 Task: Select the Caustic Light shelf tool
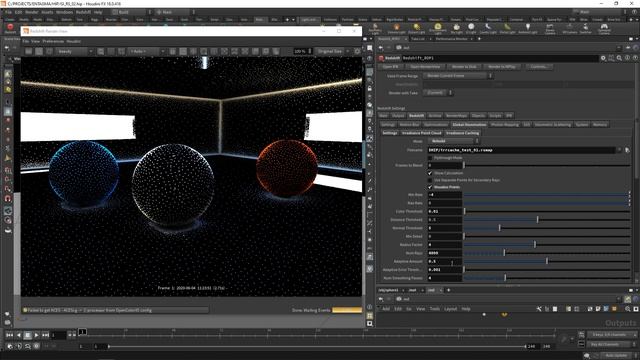pyautogui.click(x=488, y=28)
